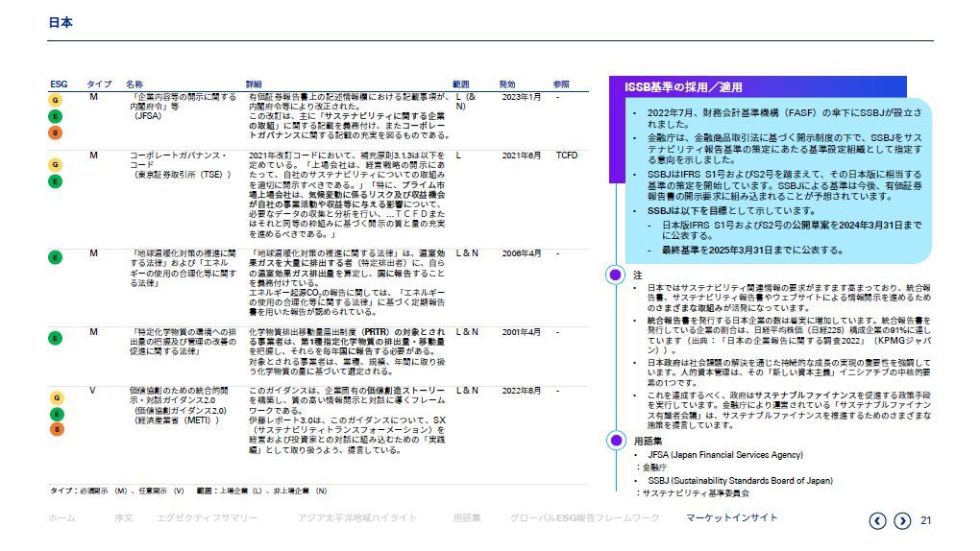Navigate to 序文 section
This screenshot has height=551, width=980.
click(123, 518)
